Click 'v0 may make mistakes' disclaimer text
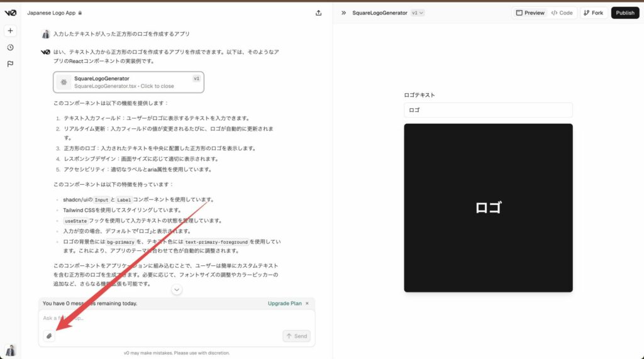Image resolution: width=644 pixels, height=359 pixels. coord(177,353)
